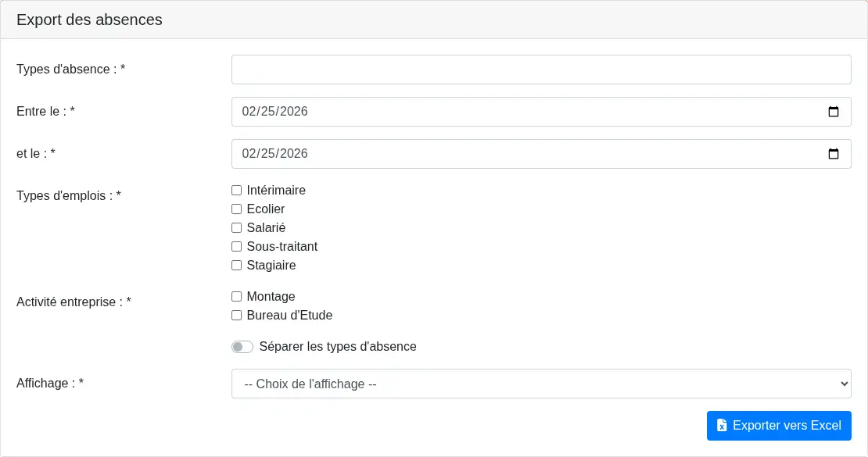Click the Types d'absence input field
Image resolution: width=868 pixels, height=457 pixels.
click(541, 70)
